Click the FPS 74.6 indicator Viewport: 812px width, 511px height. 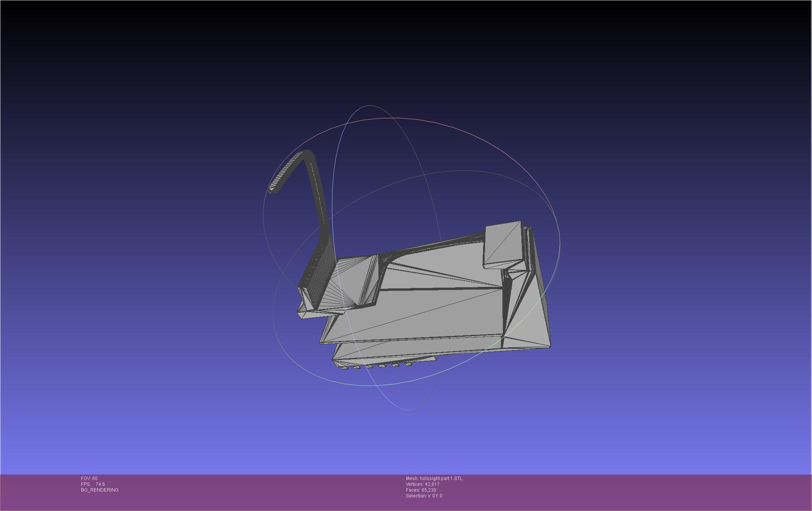click(x=93, y=484)
